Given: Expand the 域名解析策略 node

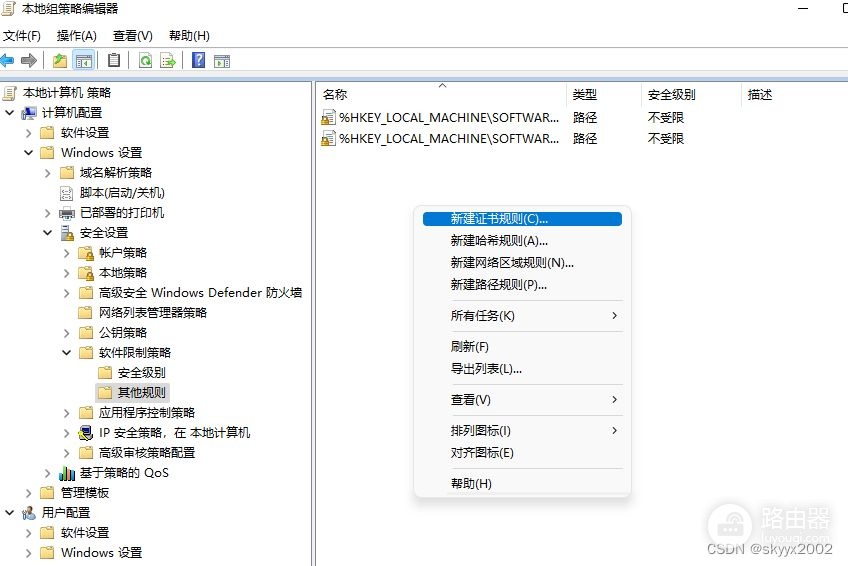Looking at the screenshot, I should [x=48, y=173].
